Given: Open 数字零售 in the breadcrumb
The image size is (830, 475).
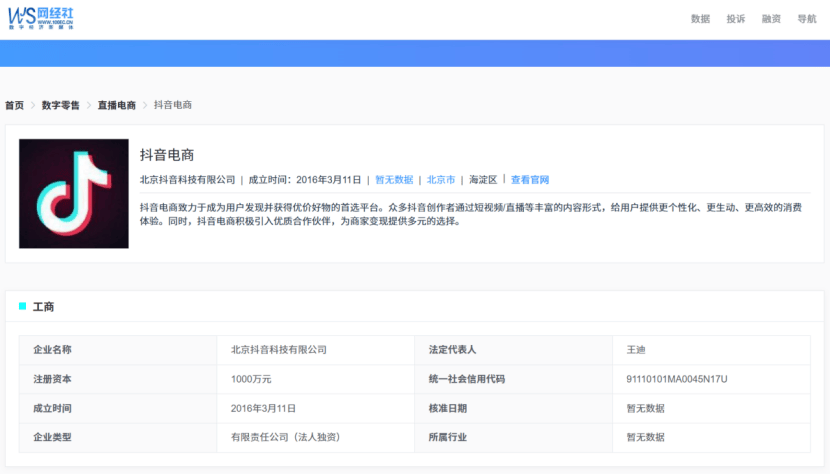Looking at the screenshot, I should pyautogui.click(x=60, y=105).
